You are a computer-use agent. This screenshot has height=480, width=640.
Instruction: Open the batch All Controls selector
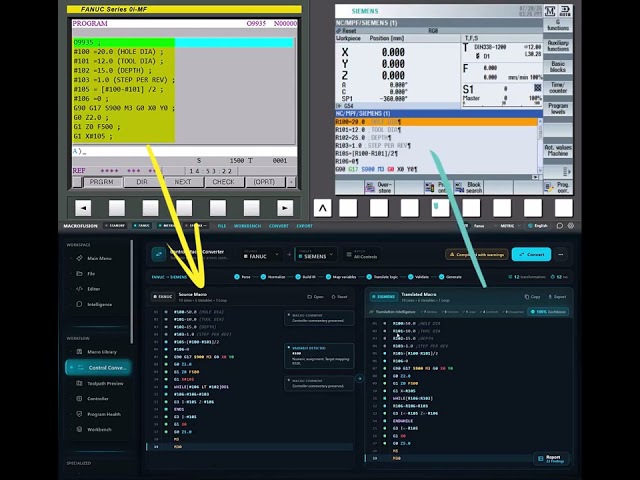coord(362,254)
